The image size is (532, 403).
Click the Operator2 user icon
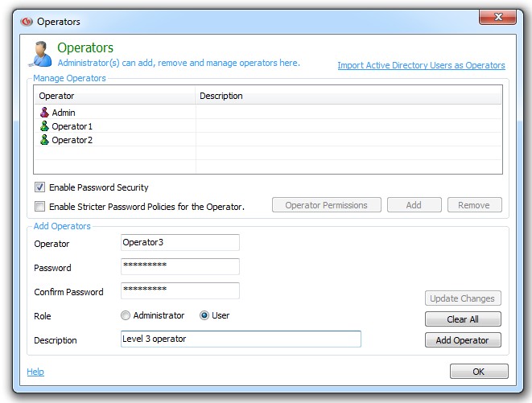[x=44, y=140]
